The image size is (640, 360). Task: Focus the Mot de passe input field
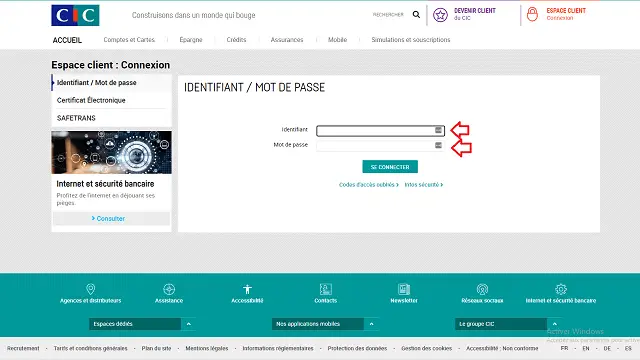pos(380,146)
